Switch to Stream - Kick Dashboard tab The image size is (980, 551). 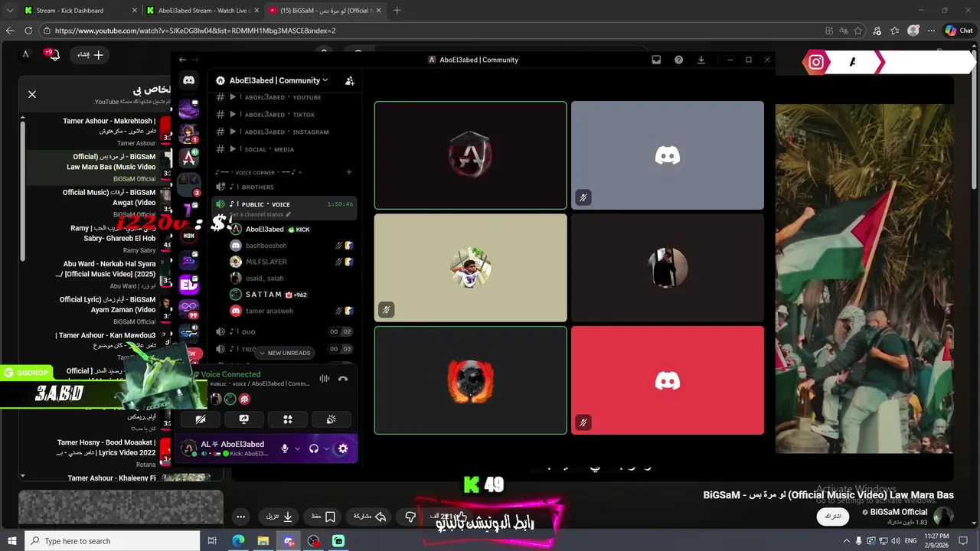pos(80,11)
